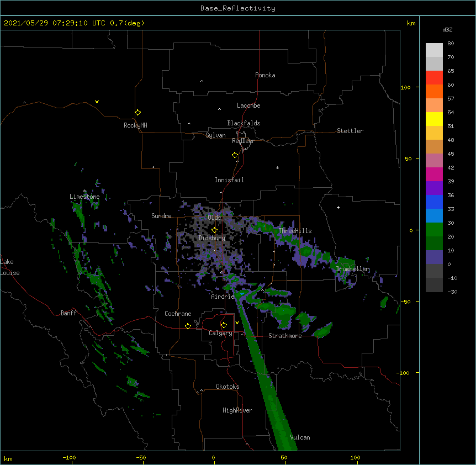Click the dBZ legend heading
Screen dimensions: 476x465
click(x=447, y=30)
